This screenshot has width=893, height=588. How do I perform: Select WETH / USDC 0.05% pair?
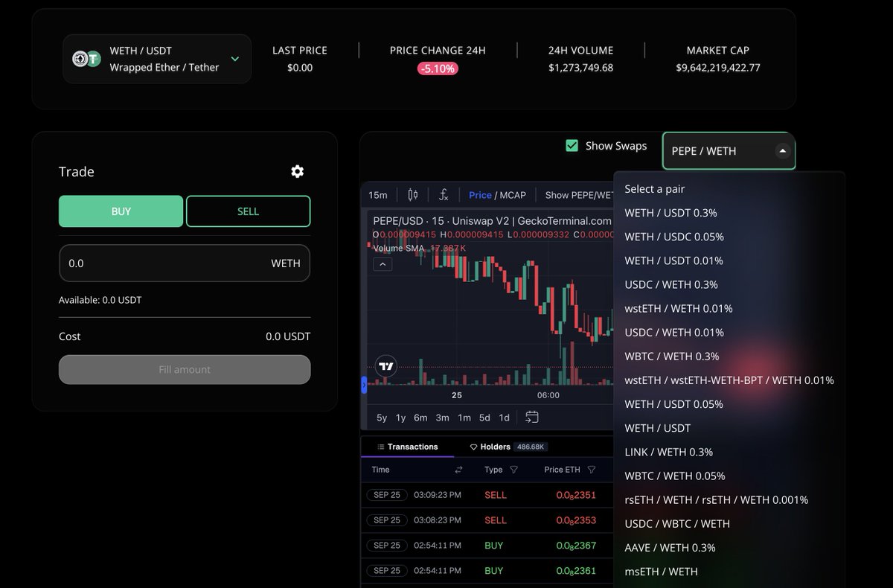coord(674,237)
